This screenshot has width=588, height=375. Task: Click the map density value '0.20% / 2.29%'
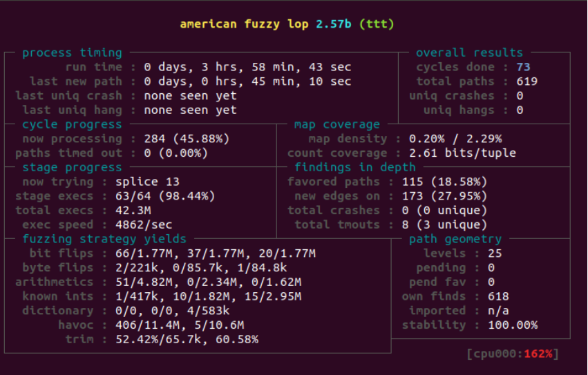[455, 139]
